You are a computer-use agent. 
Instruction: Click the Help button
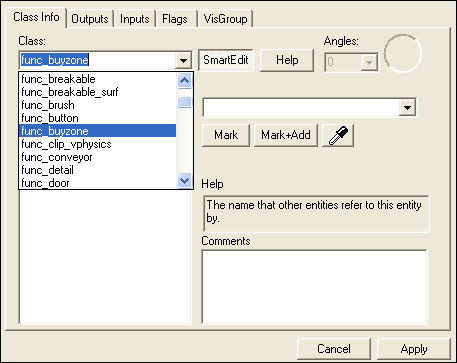tap(287, 60)
